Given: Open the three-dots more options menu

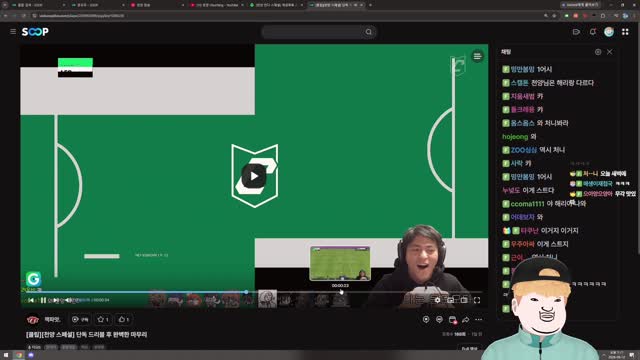Looking at the screenshot, I should click(478, 320).
